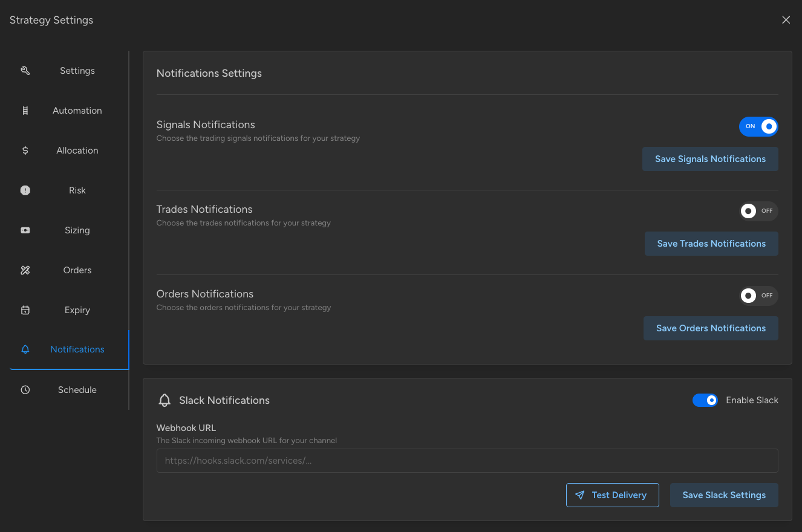The height and width of the screenshot is (532, 802).
Task: Go to the Allocation tab
Action: (x=70, y=151)
